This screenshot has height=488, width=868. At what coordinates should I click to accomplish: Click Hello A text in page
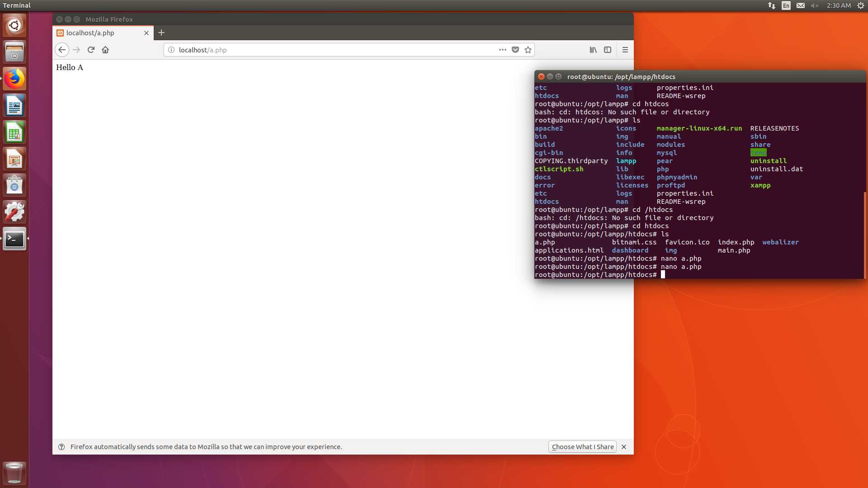tap(70, 67)
